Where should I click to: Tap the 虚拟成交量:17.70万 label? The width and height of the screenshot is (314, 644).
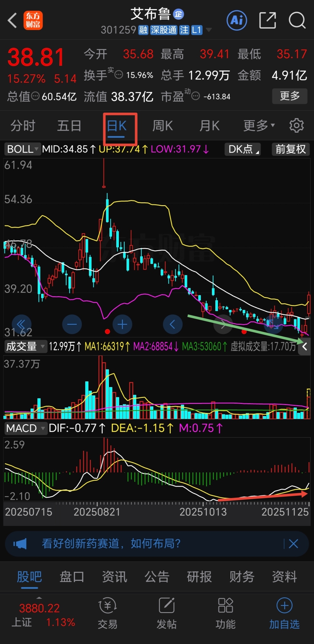pyautogui.click(x=263, y=346)
